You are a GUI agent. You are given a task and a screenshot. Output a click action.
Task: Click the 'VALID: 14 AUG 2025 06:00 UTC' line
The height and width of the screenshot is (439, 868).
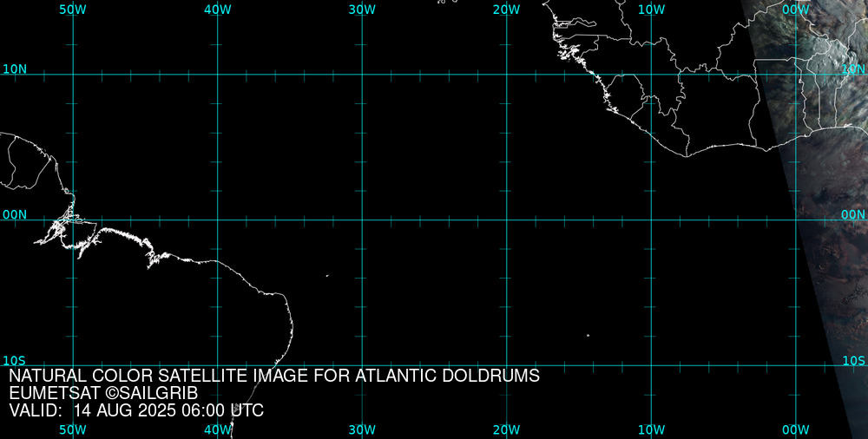click(137, 410)
